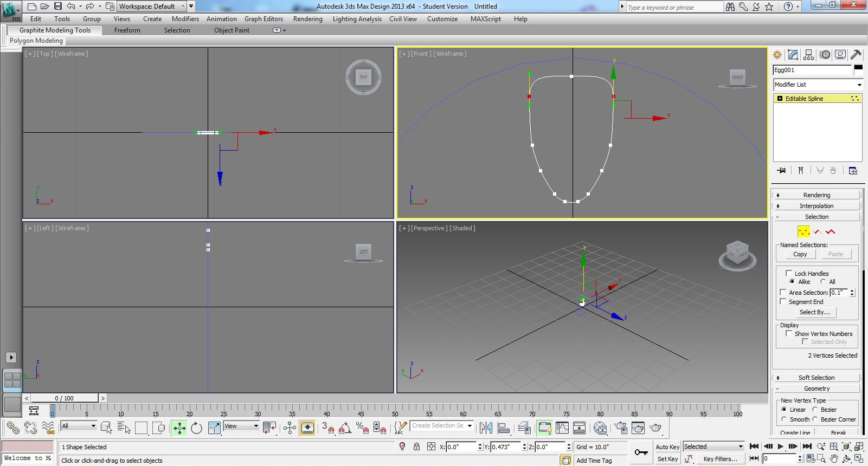868x466 pixels.
Task: Select the Smooth vertex type radio
Action: point(784,419)
